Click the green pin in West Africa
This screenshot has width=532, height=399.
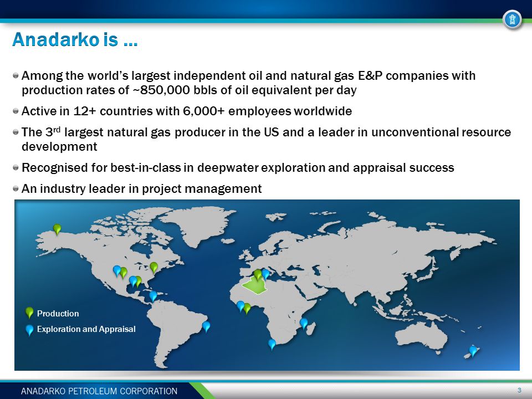coord(247,309)
